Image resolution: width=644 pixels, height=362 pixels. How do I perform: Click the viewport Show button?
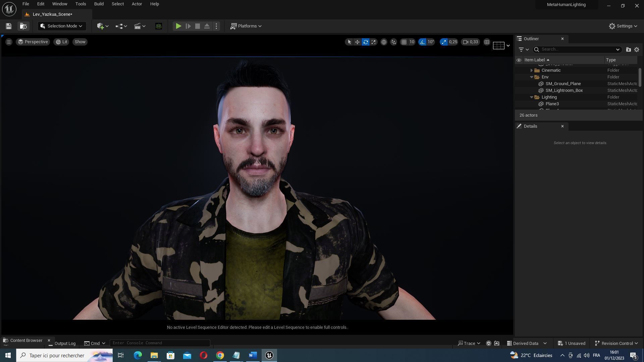tap(80, 42)
